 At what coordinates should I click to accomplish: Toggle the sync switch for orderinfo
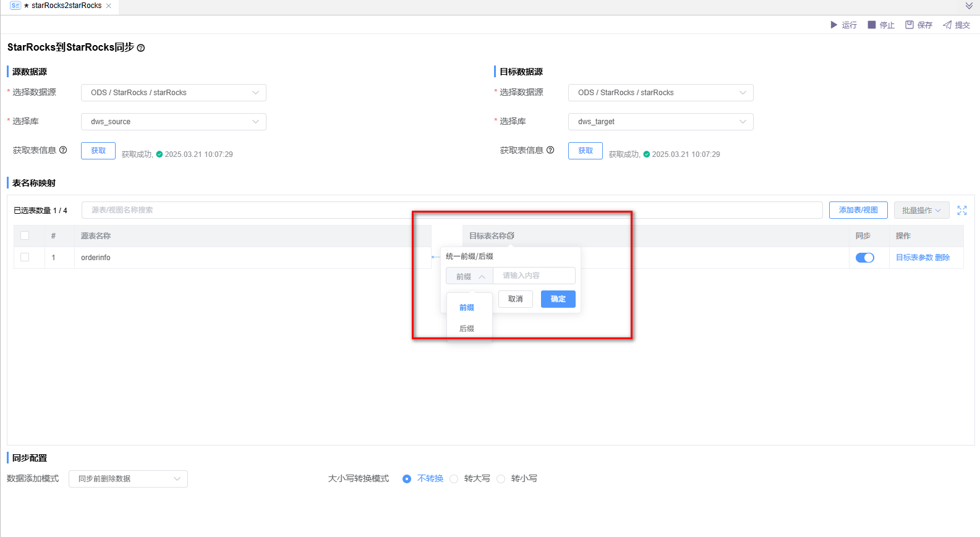pos(864,258)
